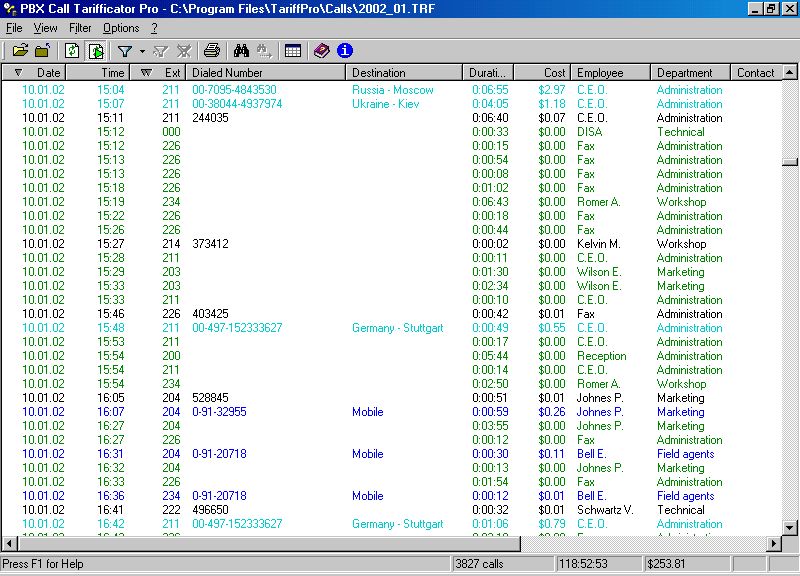The height and width of the screenshot is (576, 800).
Task: Click the Employee column header
Action: point(611,73)
